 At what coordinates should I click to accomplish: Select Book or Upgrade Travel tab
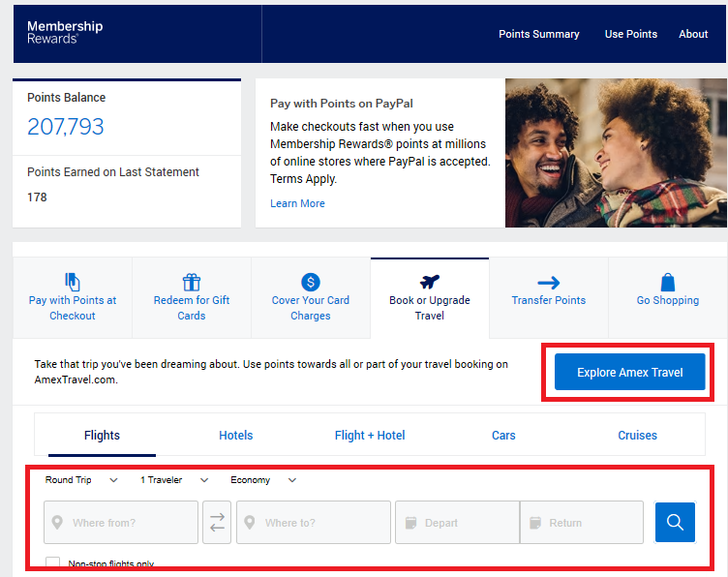click(x=430, y=298)
